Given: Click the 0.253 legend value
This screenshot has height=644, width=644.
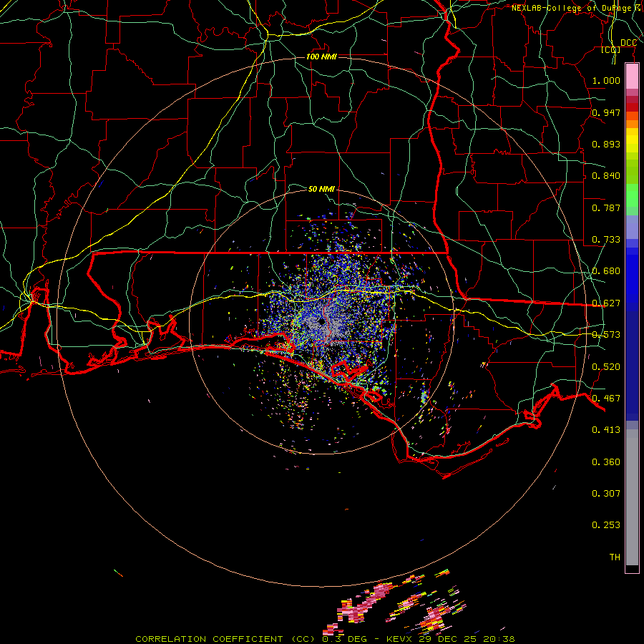Looking at the screenshot, I should [606, 525].
